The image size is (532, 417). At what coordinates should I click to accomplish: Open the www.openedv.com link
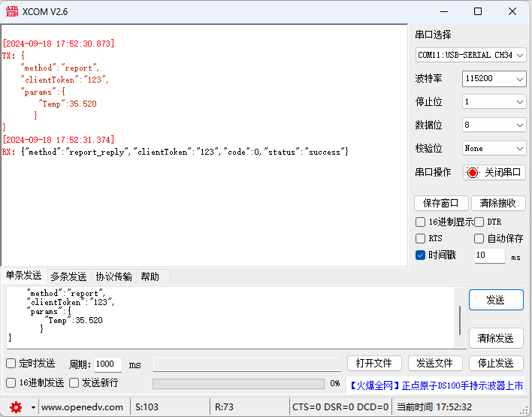[81, 407]
